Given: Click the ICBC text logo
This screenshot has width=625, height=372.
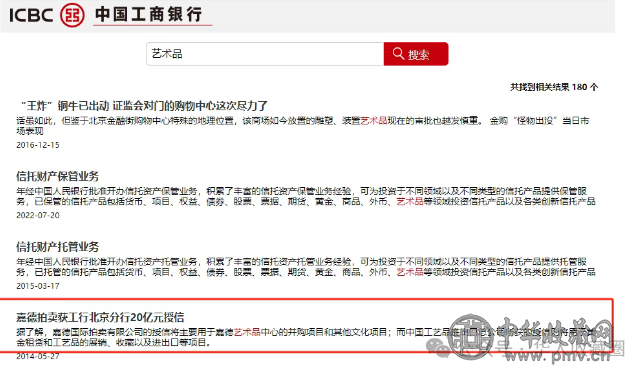Looking at the screenshot, I should pos(31,16).
